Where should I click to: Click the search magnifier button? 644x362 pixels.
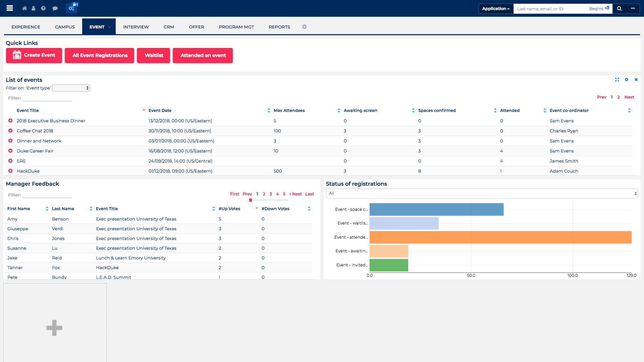click(x=619, y=9)
